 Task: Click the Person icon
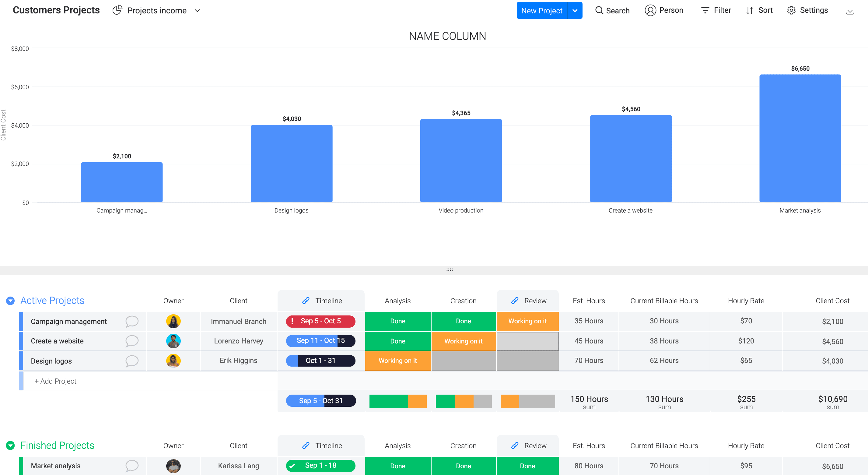(651, 11)
